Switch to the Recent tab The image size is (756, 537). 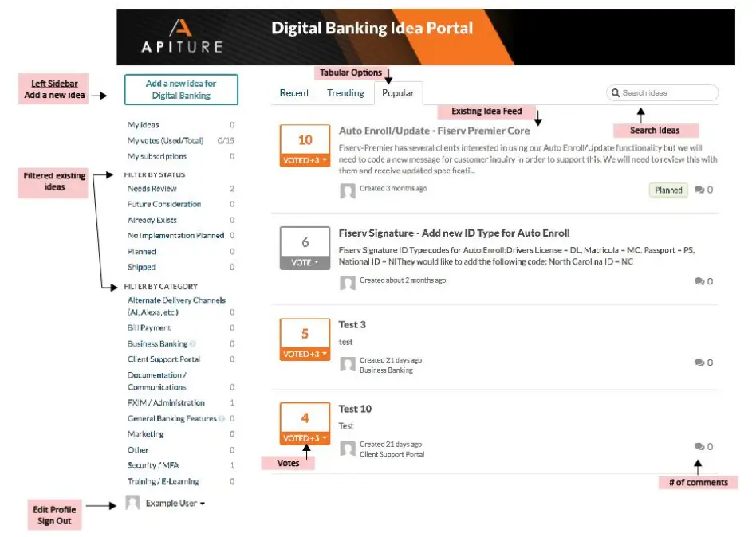tap(294, 93)
